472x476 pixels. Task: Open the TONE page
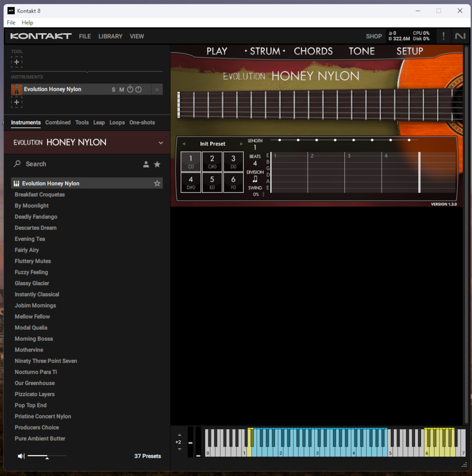(361, 51)
